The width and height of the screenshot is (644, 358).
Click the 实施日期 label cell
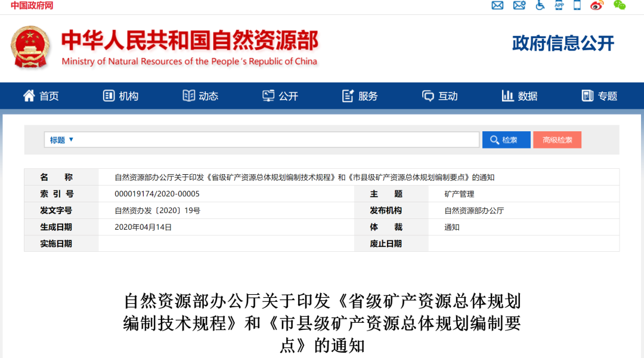coord(61,243)
